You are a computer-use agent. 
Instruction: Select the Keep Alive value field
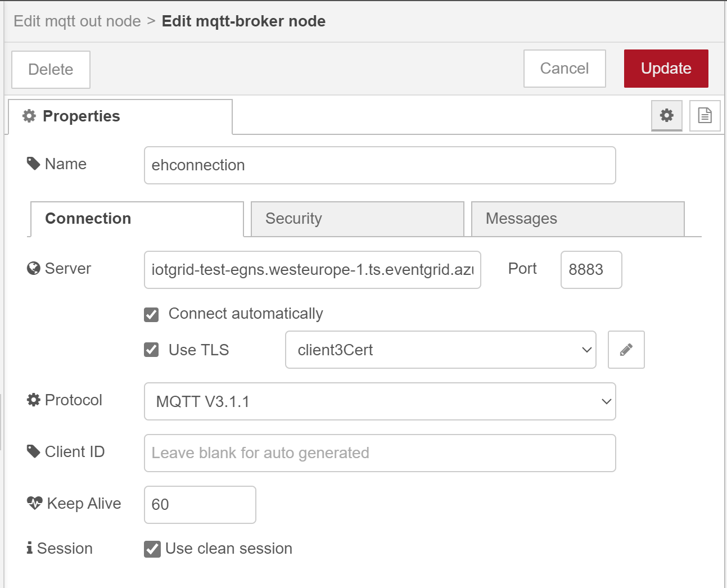tap(200, 505)
